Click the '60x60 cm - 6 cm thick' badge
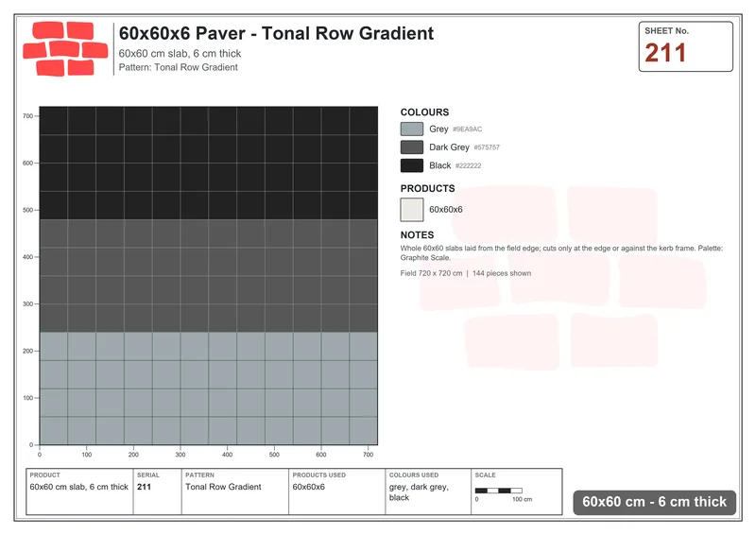This screenshot has height=535, width=756. point(654,502)
